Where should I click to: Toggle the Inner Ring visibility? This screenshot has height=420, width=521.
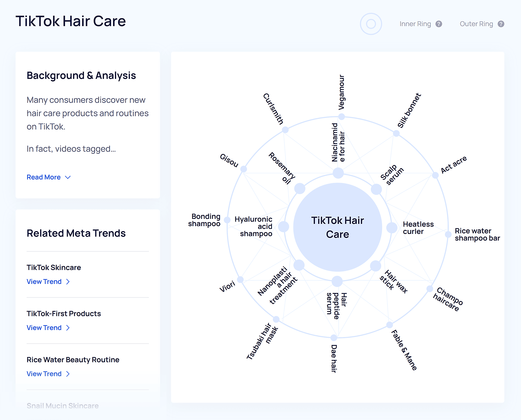pyautogui.click(x=371, y=24)
